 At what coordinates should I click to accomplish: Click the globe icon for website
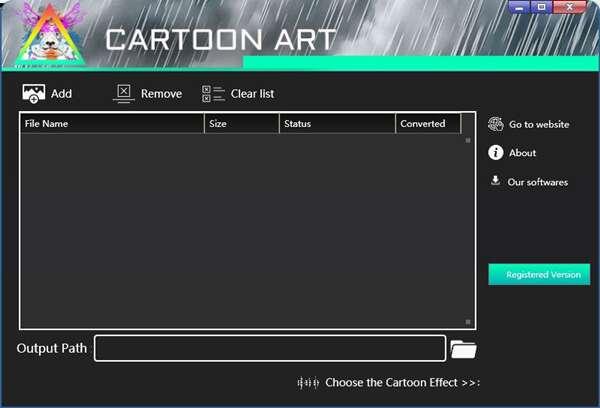[495, 124]
